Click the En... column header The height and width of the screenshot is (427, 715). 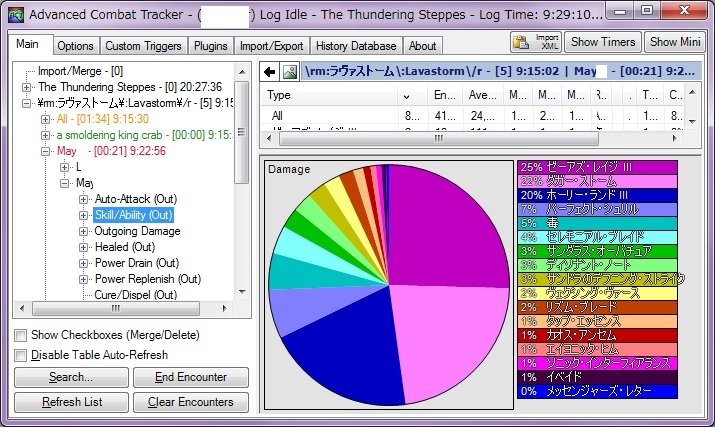(x=445, y=95)
